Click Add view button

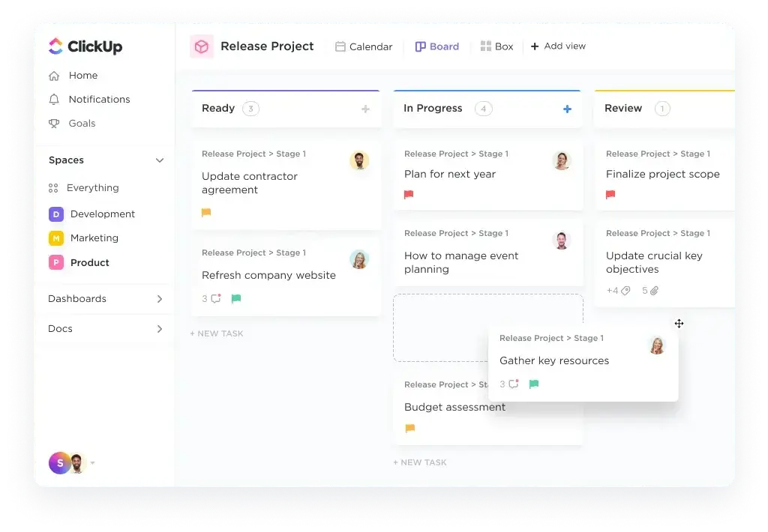pyautogui.click(x=558, y=46)
